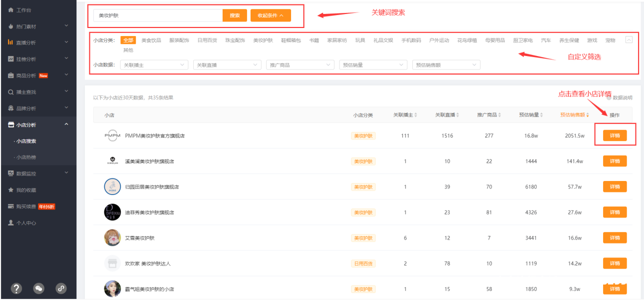Open 小店热榜 in sidebar submenu
This screenshot has height=300, width=644.
point(26,157)
